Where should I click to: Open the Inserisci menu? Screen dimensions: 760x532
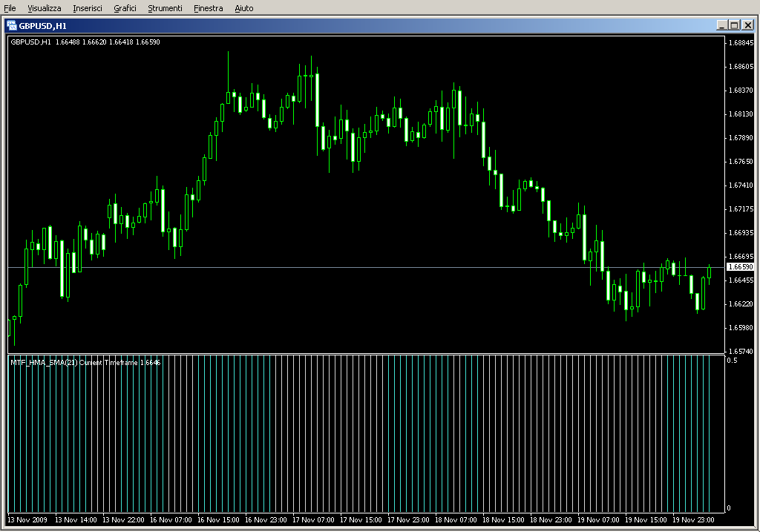88,8
